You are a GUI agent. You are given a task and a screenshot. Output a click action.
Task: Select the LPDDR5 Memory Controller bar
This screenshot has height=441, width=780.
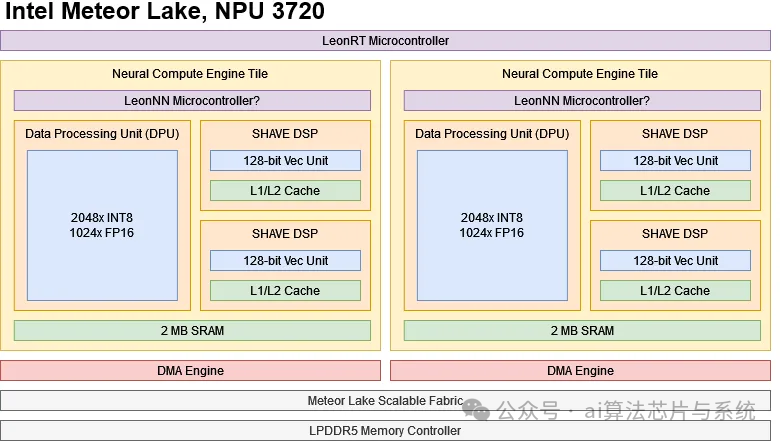click(386, 431)
